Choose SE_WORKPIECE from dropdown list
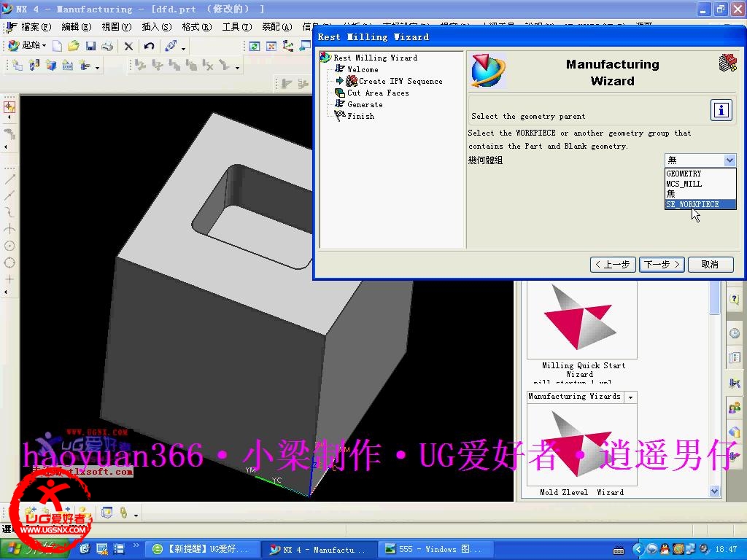Screen dimensions: 747x560 [x=700, y=204]
